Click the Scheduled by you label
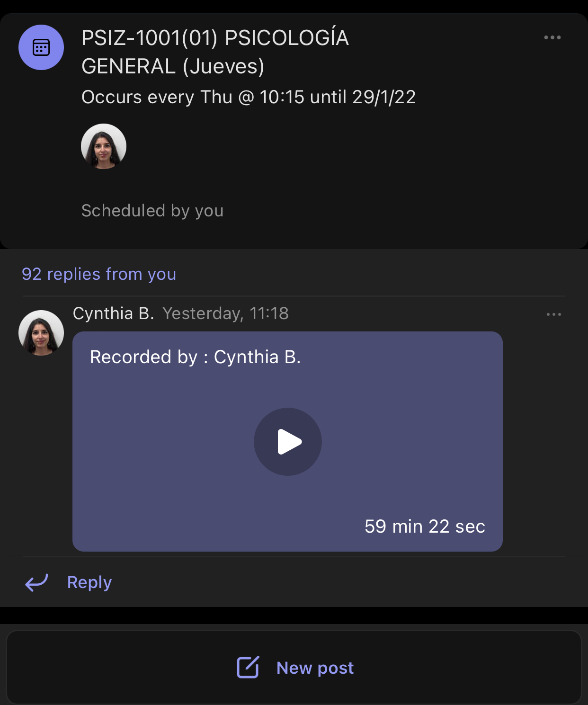 152,211
